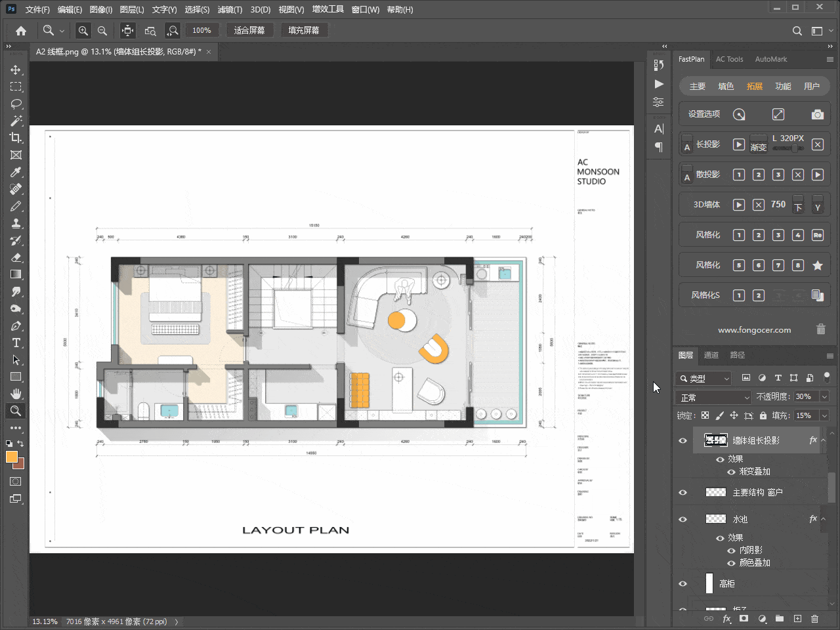Click the 适合屏幕 button
Viewport: 840px width, 630px height.
point(249,30)
